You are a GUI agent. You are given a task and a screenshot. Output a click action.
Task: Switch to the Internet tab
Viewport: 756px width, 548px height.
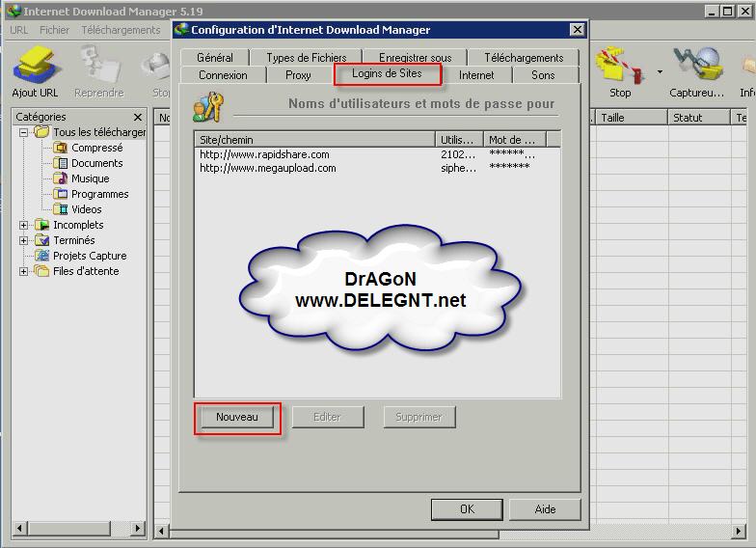click(x=476, y=75)
